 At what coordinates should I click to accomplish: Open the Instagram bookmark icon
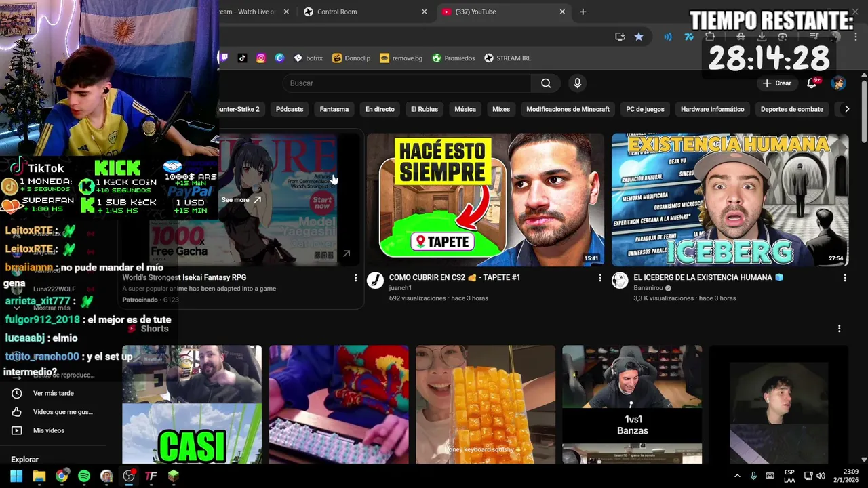coord(260,58)
